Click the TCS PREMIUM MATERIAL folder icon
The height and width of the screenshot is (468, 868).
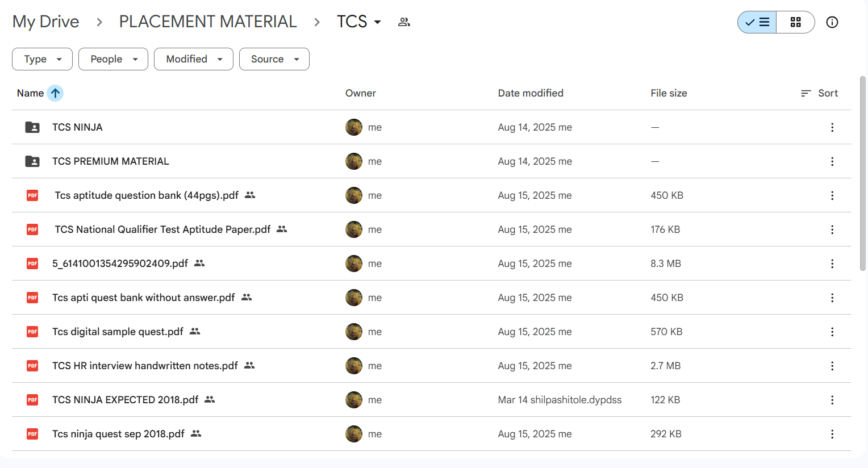click(x=32, y=161)
